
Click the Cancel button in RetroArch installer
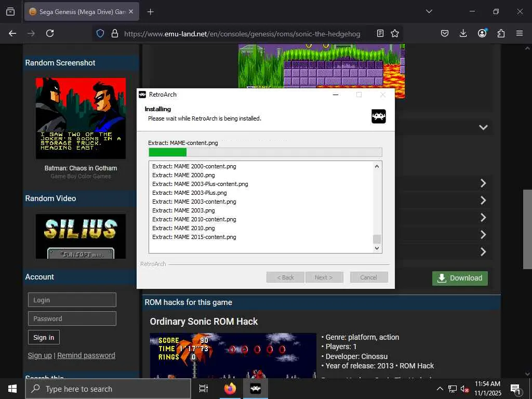click(369, 277)
